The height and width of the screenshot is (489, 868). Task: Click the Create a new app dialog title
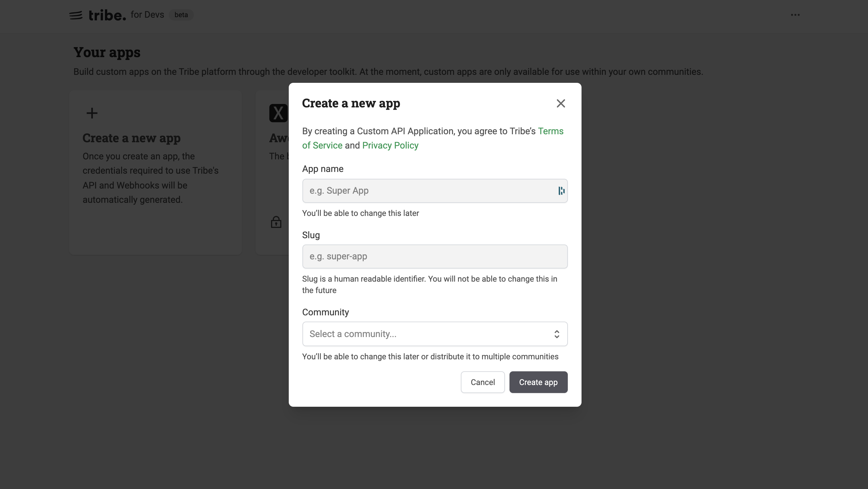point(351,103)
